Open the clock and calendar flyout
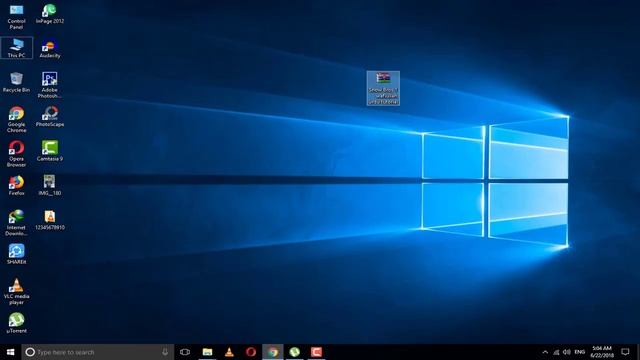Viewport: 640px width, 360px height. coord(602,352)
